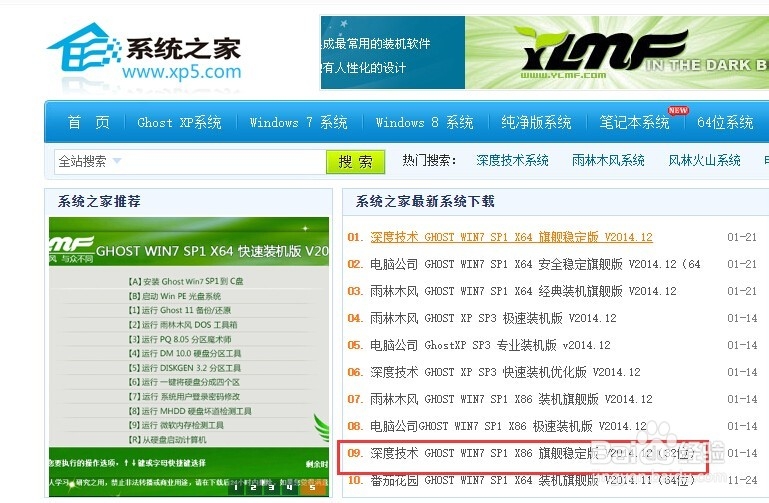This screenshot has width=769, height=503.
Task: Open hot search link 深度技术系统
Action: pyautogui.click(x=512, y=160)
